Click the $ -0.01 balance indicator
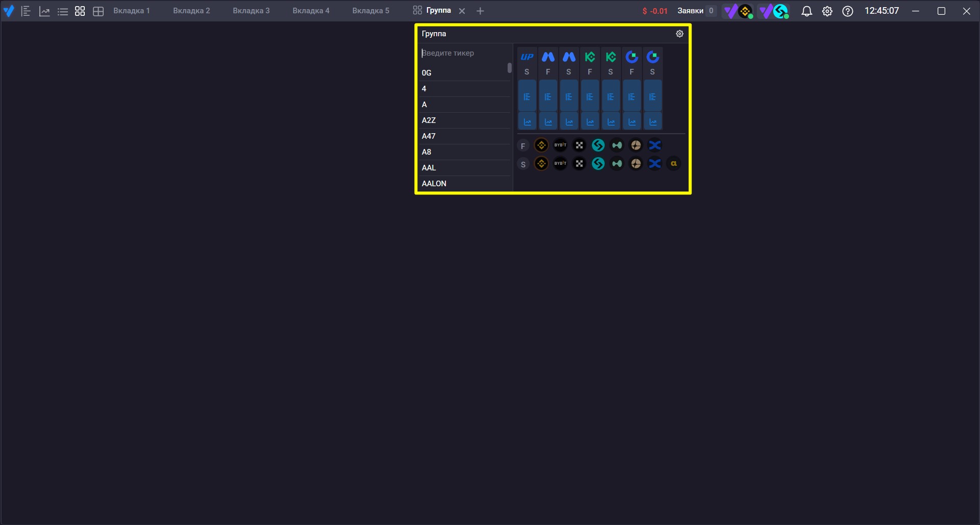Viewport: 980px width, 525px height. click(655, 11)
